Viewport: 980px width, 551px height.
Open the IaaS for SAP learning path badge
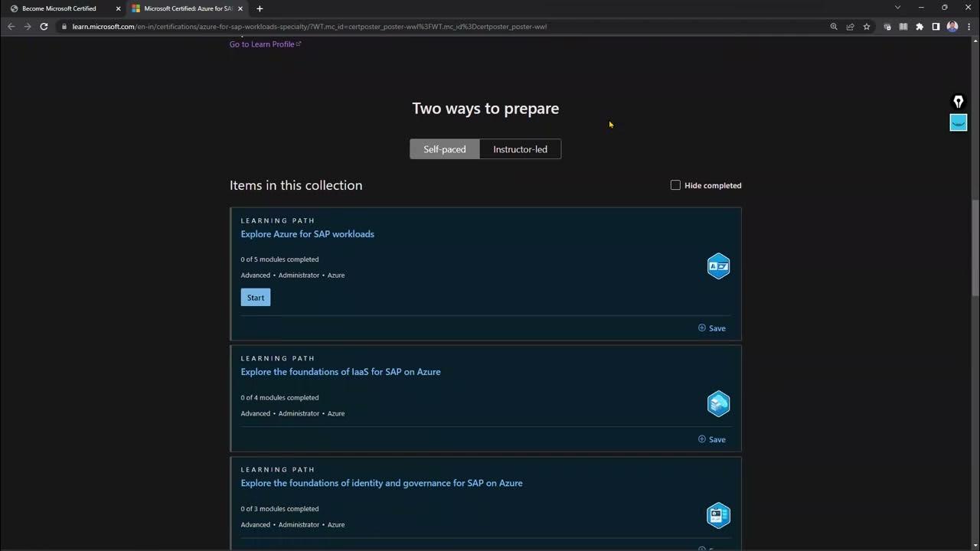coord(718,404)
